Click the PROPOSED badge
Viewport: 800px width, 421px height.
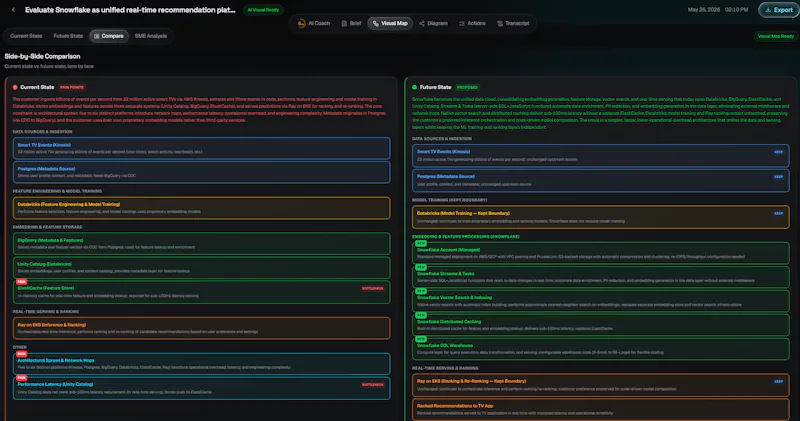pos(467,87)
